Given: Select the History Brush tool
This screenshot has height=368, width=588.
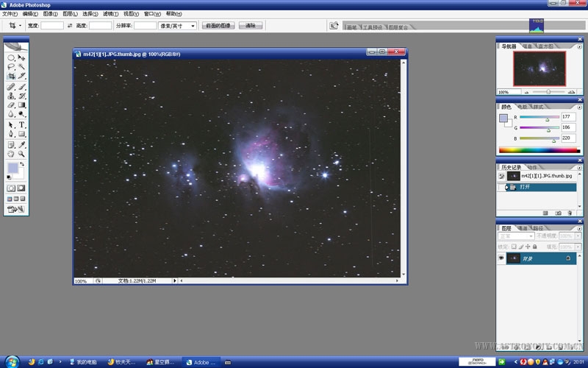Looking at the screenshot, I should pyautogui.click(x=21, y=96).
